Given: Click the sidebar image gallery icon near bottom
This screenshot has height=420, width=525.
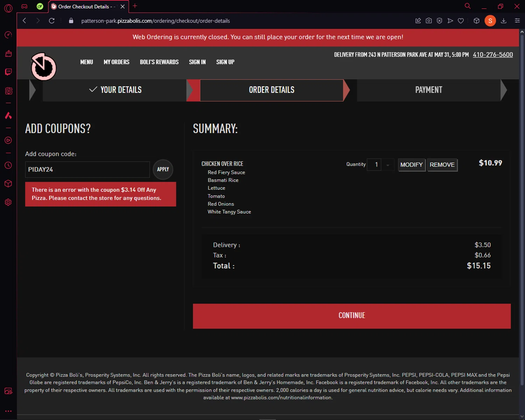Looking at the screenshot, I should (8, 391).
